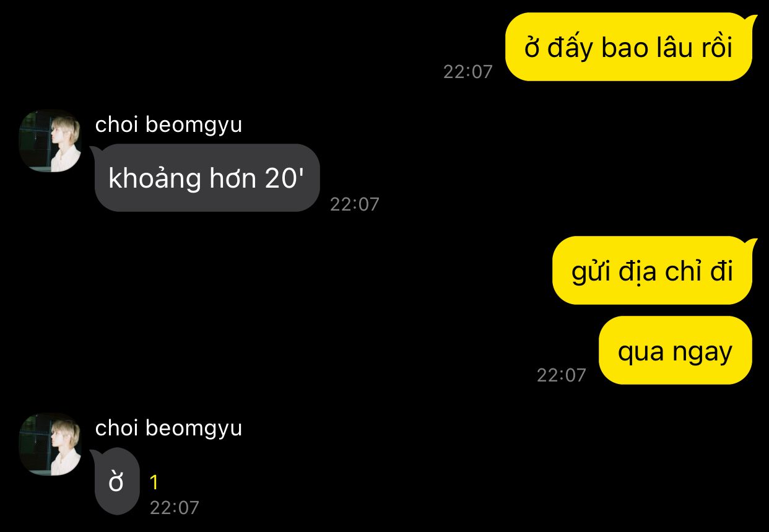This screenshot has width=769, height=532.
Task: Select the yellow message "ở đấy bao lâu rồi"
Action: pos(628,47)
